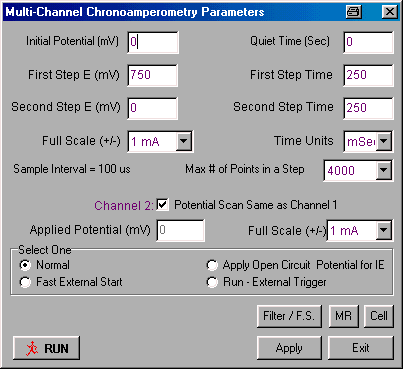
Task: Select the Normal radio option
Action: (25, 265)
